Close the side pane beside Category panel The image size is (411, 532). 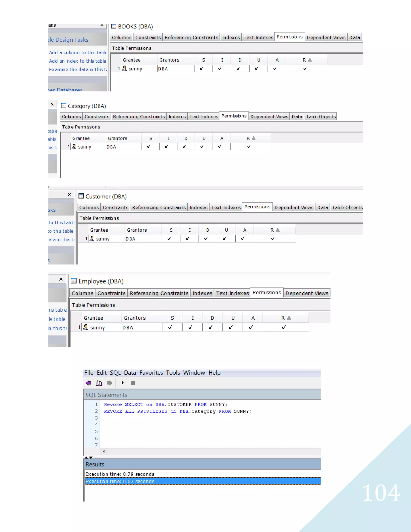pyautogui.click(x=52, y=104)
